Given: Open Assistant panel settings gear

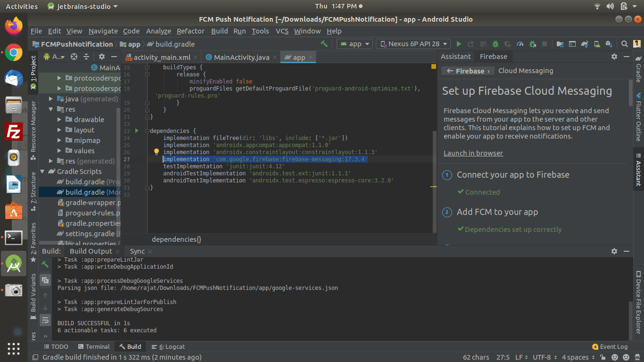Looking at the screenshot, I should pos(614,57).
